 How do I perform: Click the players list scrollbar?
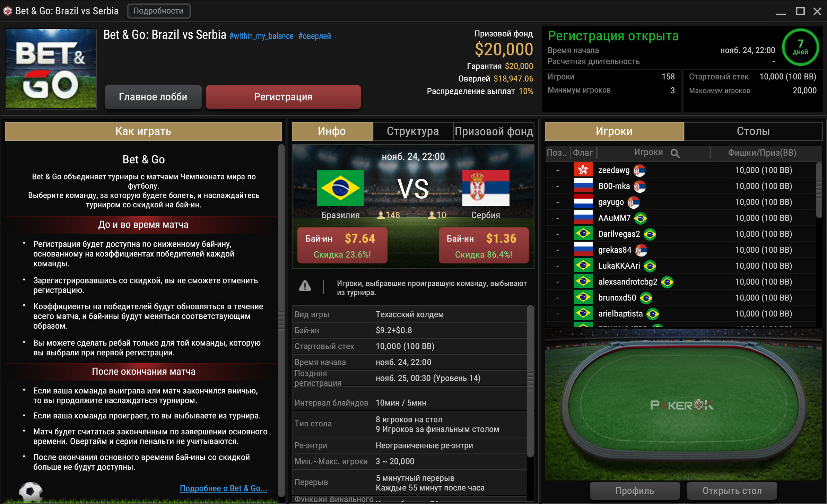(x=819, y=190)
